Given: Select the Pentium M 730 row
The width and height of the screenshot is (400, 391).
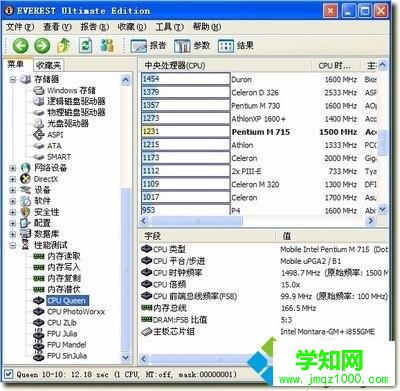Looking at the screenshot, I should (x=259, y=106).
